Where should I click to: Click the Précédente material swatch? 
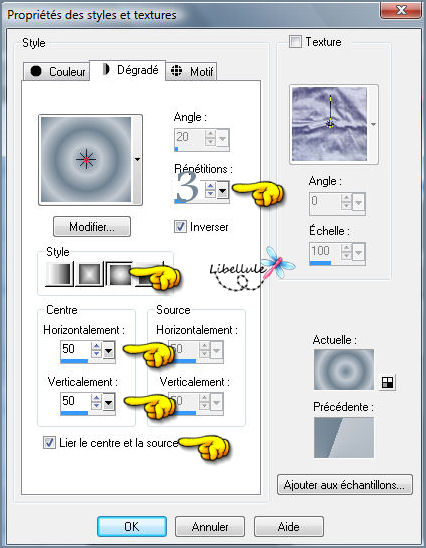point(344,437)
